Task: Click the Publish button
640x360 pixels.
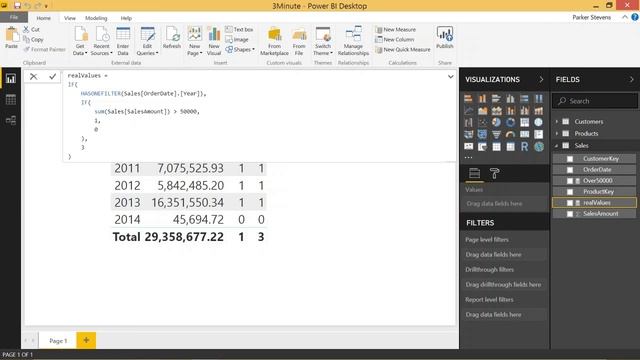Action: click(444, 38)
